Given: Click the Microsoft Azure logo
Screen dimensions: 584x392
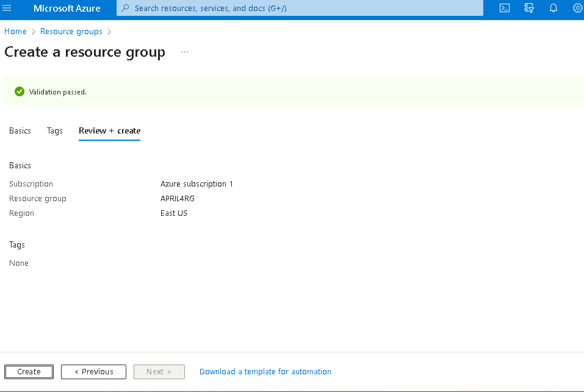Looking at the screenshot, I should (x=67, y=9).
